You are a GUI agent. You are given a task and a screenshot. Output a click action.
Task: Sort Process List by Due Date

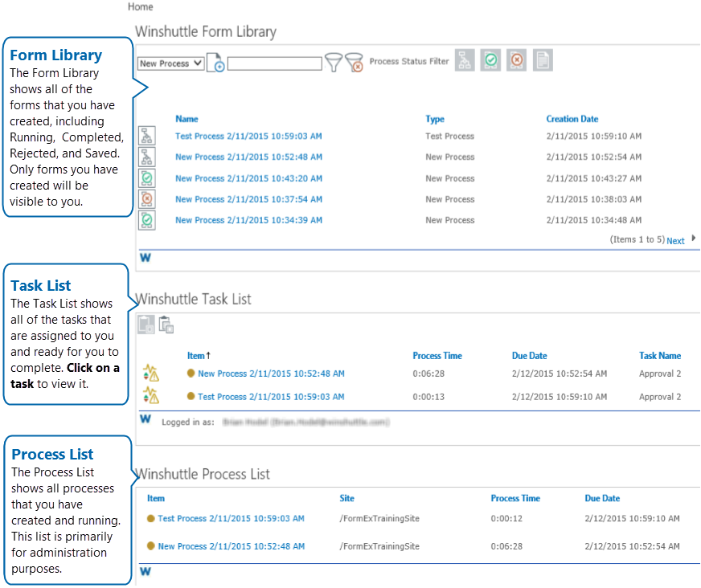(602, 498)
